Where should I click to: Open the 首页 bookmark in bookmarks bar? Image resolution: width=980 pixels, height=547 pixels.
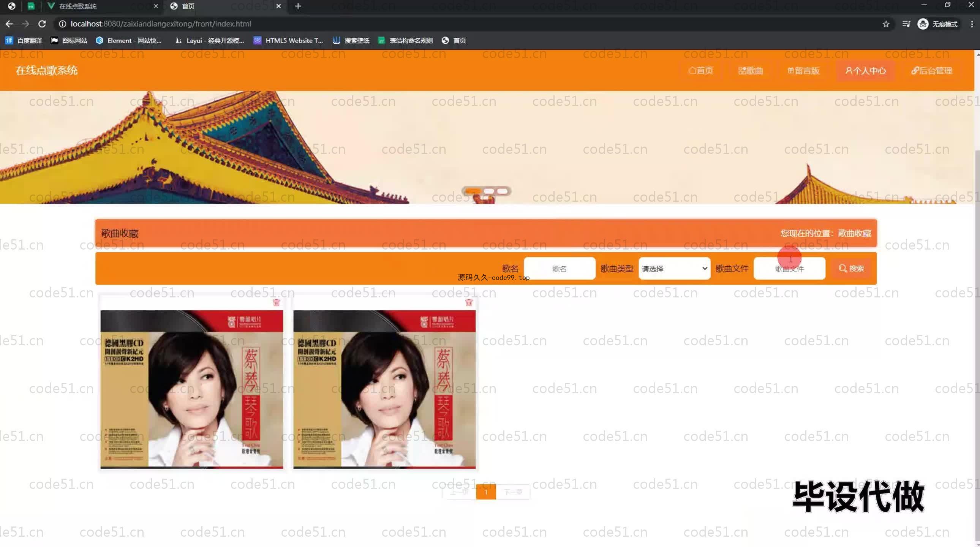coord(454,40)
